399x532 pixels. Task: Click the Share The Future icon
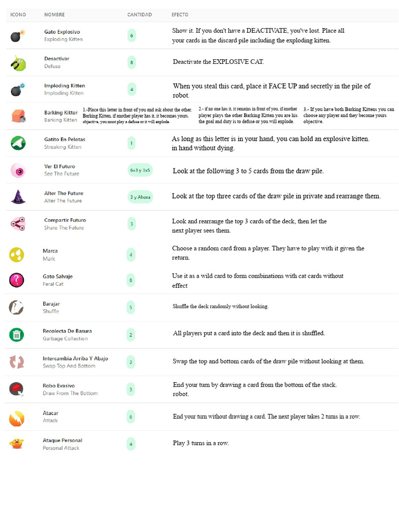(x=18, y=224)
